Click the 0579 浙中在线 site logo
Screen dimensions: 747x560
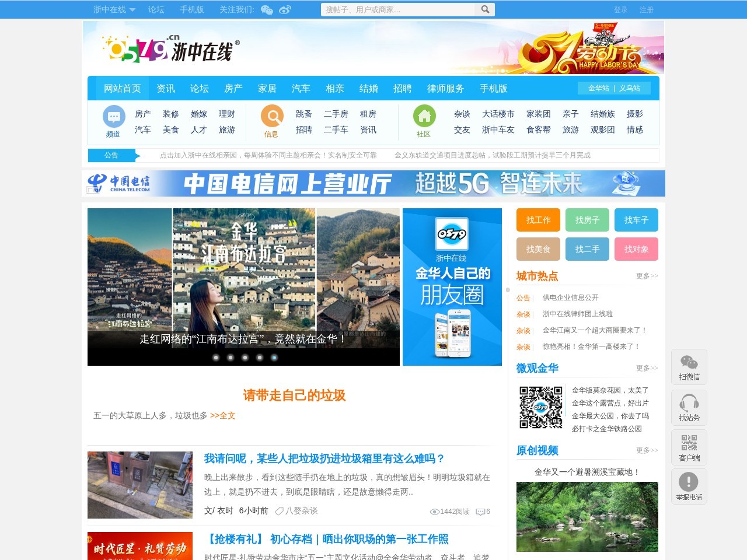(171, 49)
